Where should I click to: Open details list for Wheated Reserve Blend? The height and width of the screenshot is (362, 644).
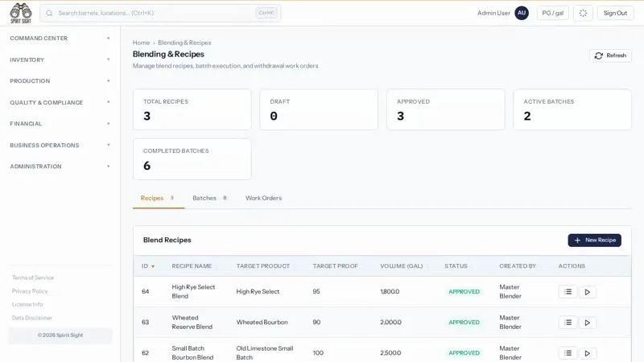[568, 323]
